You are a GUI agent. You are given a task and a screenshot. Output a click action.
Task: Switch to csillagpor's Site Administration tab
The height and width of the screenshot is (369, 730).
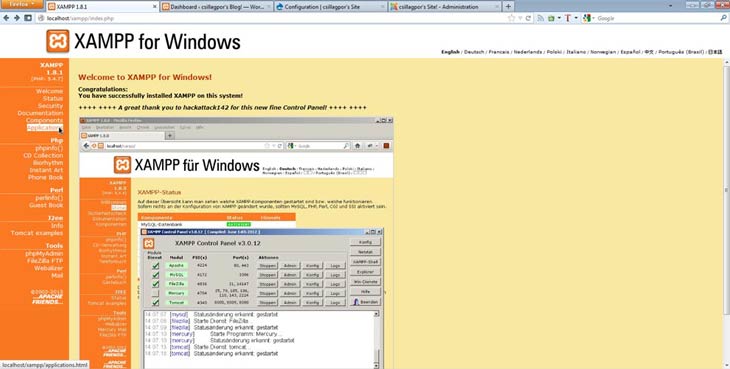point(444,7)
